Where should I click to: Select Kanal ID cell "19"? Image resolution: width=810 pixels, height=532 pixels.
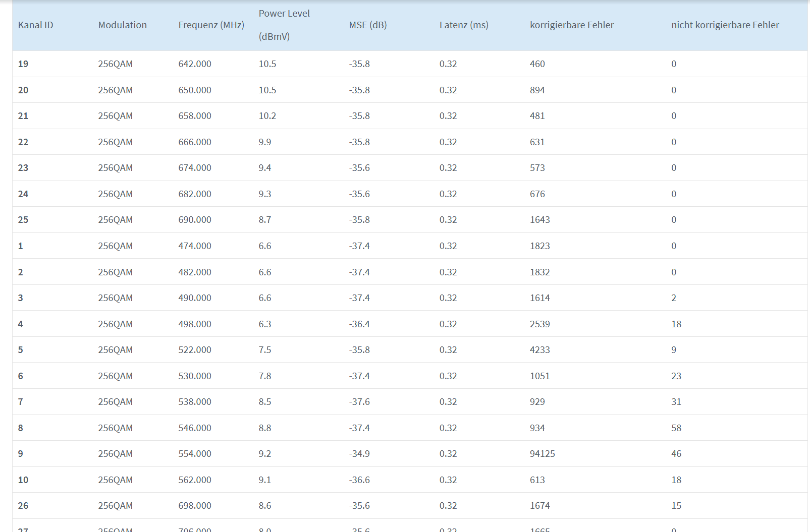23,64
